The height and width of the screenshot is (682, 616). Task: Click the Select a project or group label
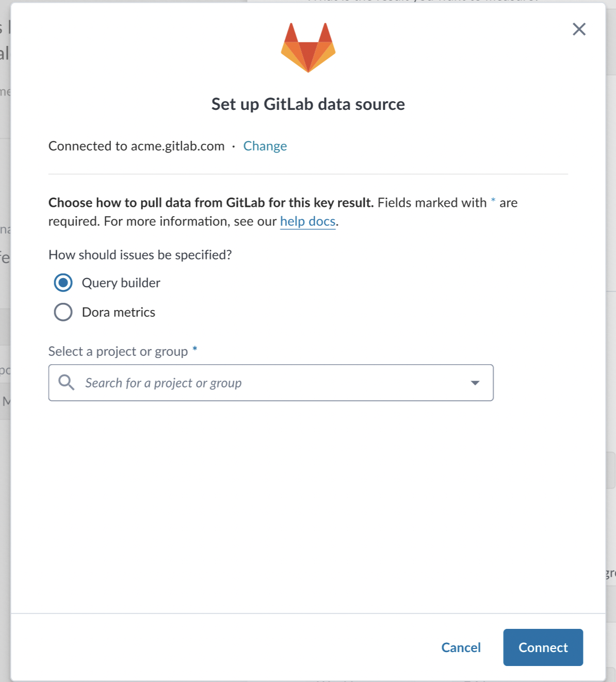(x=118, y=351)
